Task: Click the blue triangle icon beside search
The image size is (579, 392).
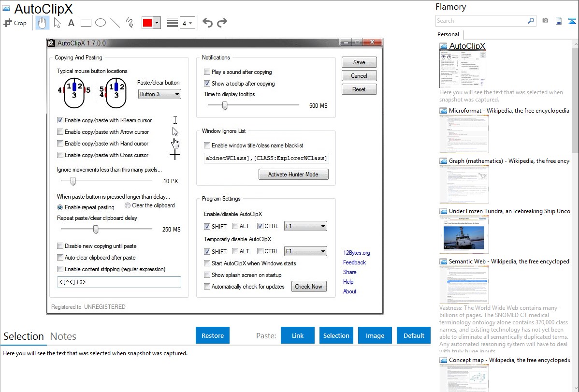Action: (572, 21)
